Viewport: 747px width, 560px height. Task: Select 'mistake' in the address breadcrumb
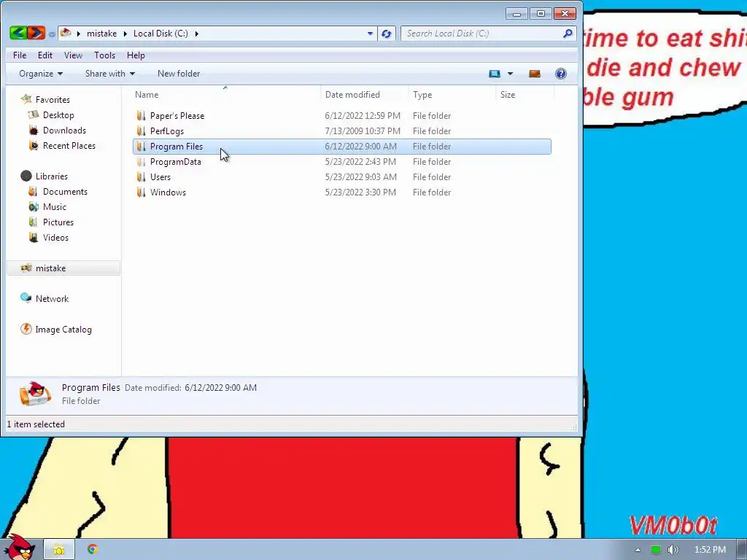pyautogui.click(x=101, y=34)
